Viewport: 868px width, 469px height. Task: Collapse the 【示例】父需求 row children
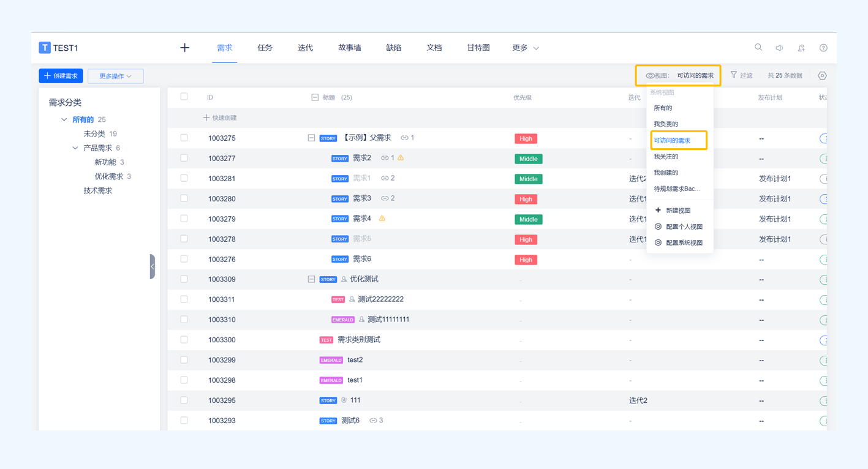[311, 138]
